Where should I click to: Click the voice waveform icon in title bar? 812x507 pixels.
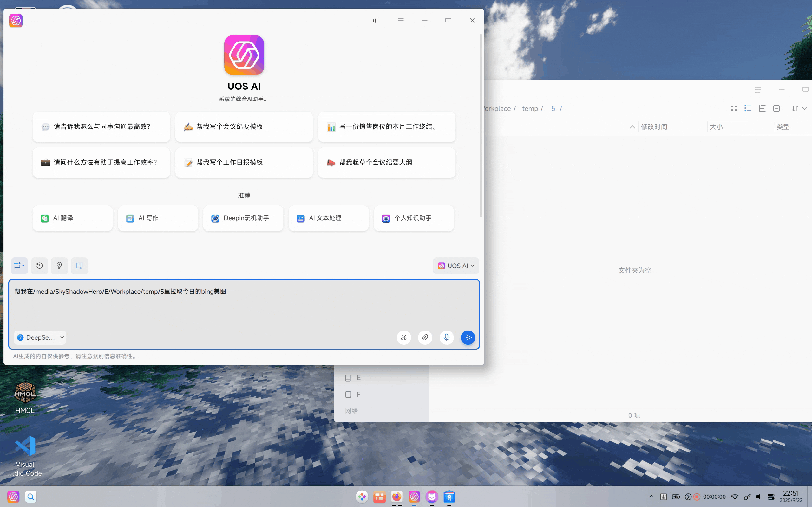point(377,21)
